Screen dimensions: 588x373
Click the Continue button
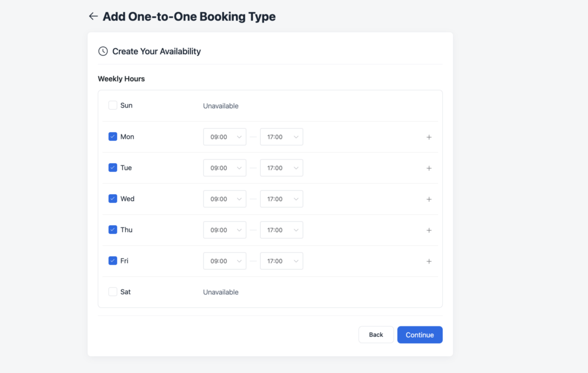point(420,334)
